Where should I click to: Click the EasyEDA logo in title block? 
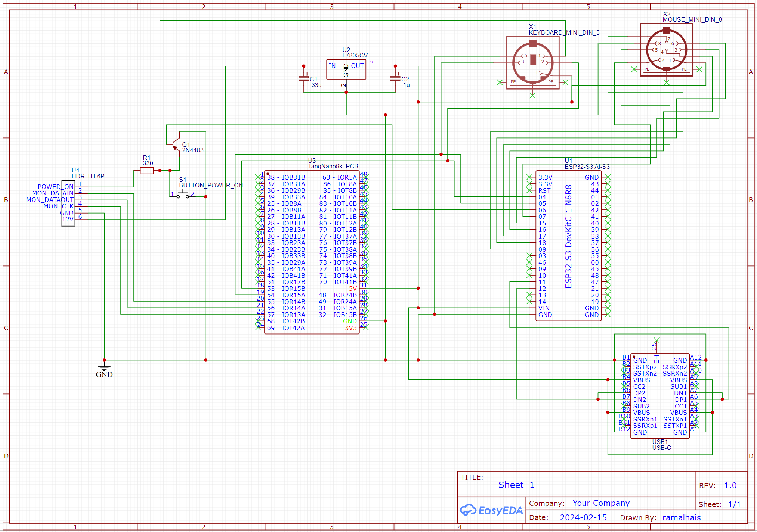click(491, 510)
